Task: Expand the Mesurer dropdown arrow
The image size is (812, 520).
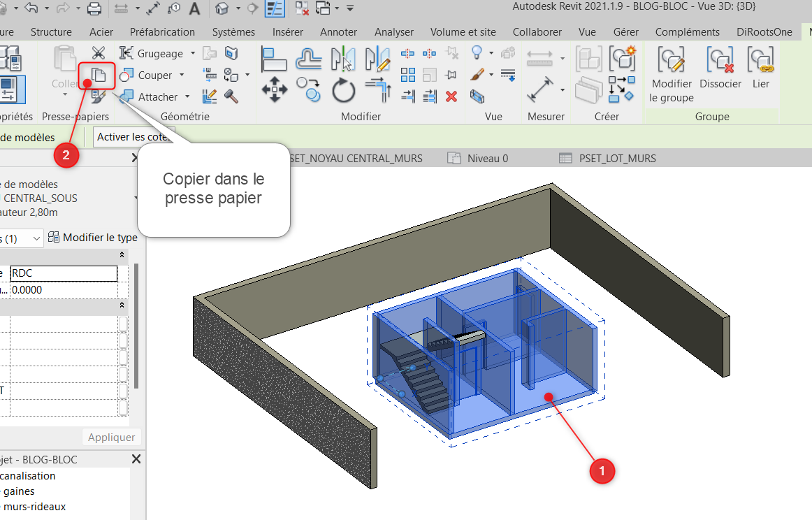Action: tap(563, 89)
